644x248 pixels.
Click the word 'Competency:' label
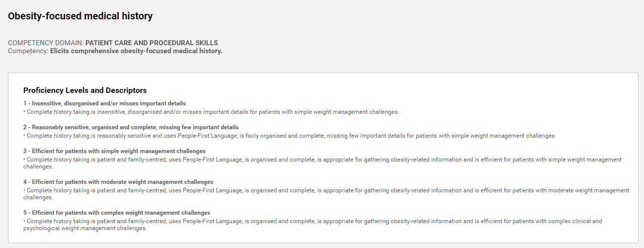28,51
